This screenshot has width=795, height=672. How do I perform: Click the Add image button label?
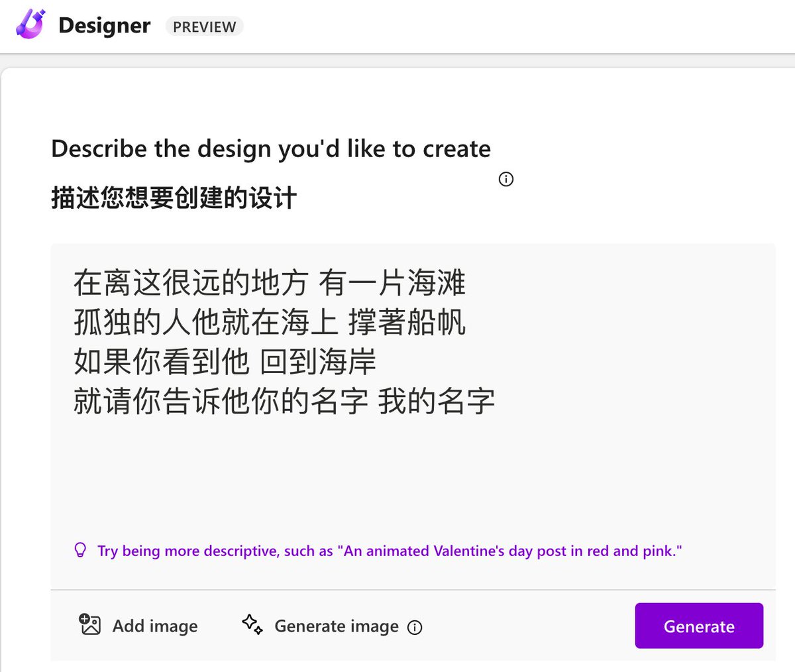155,626
